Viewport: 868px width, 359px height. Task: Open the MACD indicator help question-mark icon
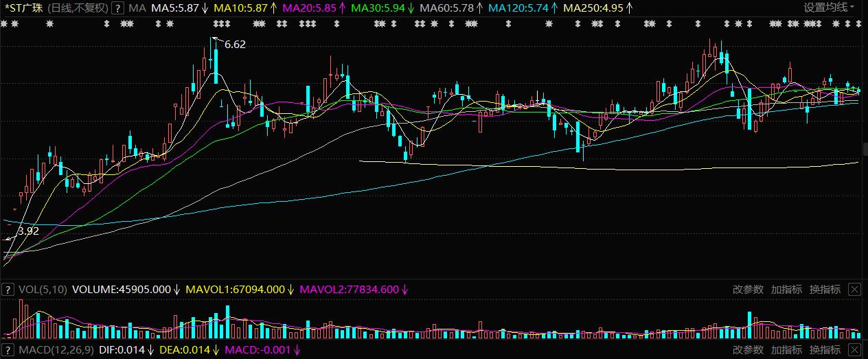[8, 351]
